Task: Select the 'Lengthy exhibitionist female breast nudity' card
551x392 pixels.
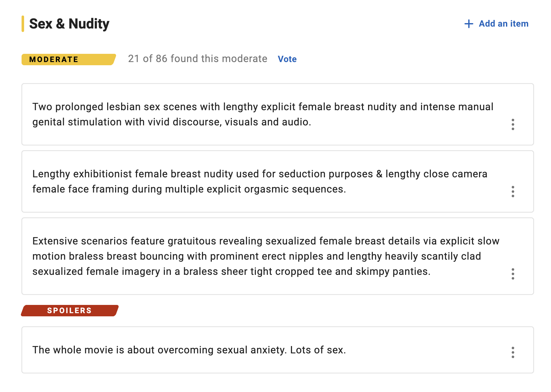Action: (277, 181)
